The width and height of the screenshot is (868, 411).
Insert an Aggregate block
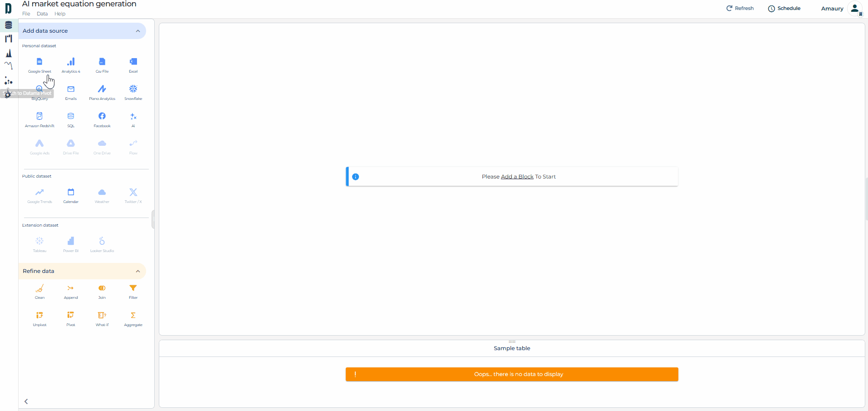click(x=133, y=316)
